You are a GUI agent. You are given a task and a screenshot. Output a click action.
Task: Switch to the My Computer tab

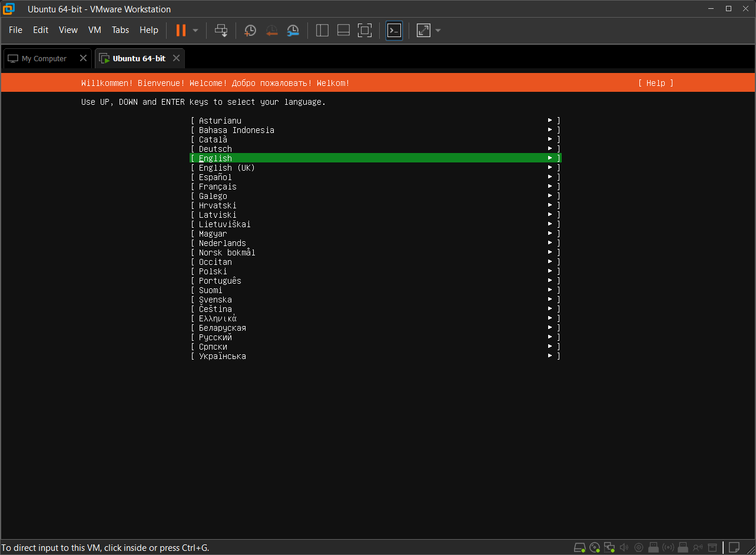[44, 58]
